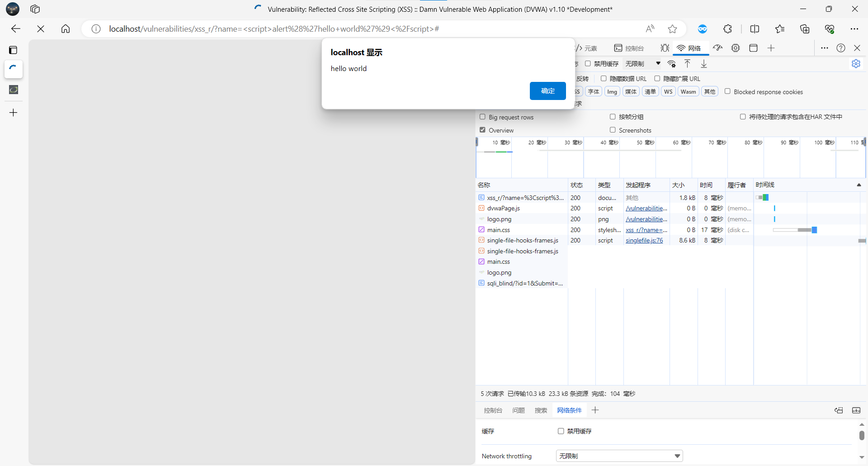The width and height of the screenshot is (868, 466).
Task: Check Blocked response cookies checkbox
Action: point(727,91)
